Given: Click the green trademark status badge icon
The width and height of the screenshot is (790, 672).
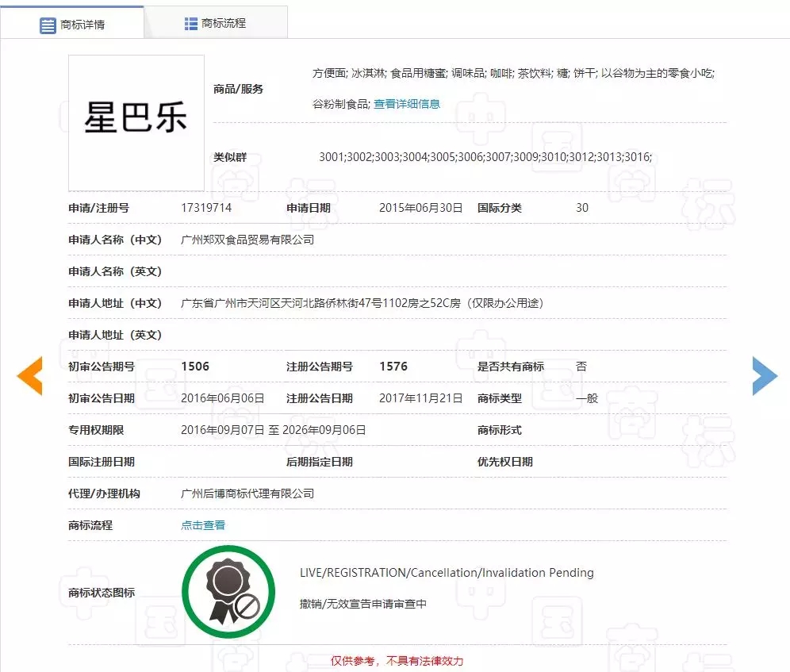Looking at the screenshot, I should (228, 592).
